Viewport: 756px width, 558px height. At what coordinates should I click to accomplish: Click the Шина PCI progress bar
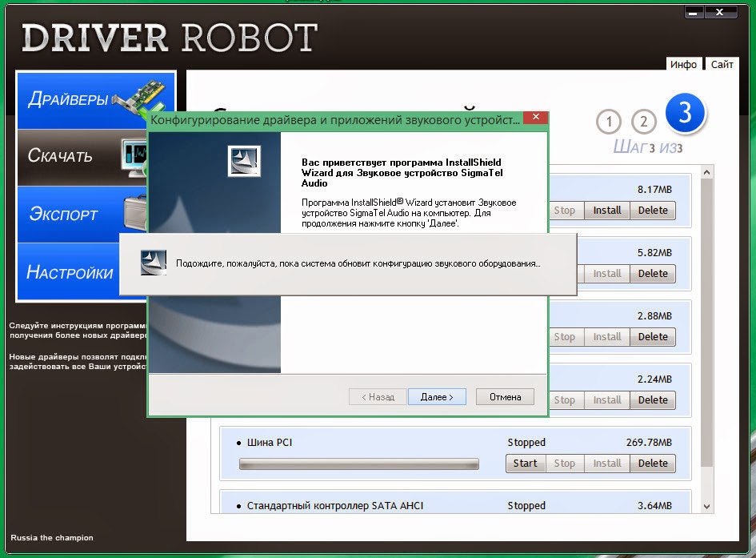click(x=358, y=464)
